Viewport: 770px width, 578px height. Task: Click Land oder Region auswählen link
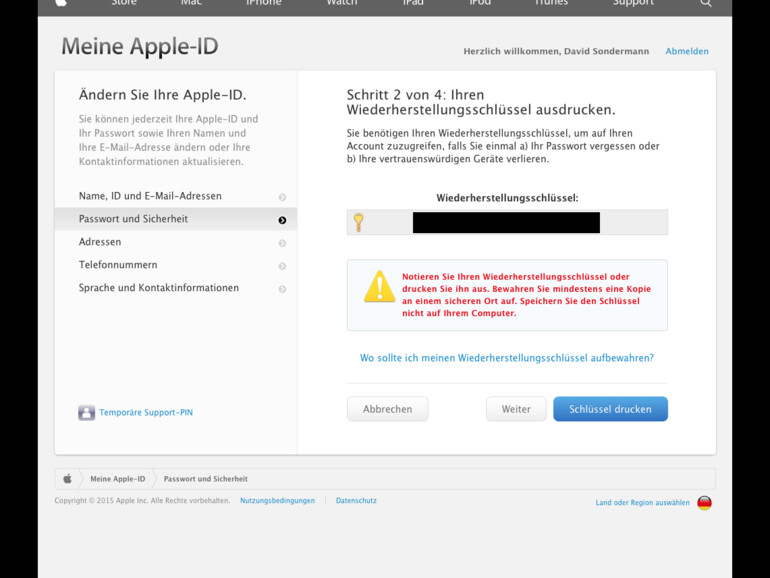[642, 502]
